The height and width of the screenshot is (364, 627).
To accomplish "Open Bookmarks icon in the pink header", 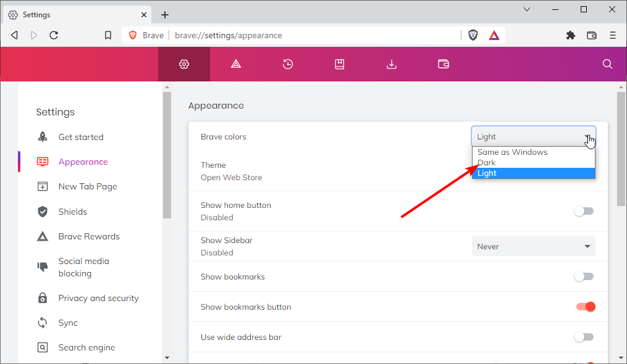I will pyautogui.click(x=340, y=64).
